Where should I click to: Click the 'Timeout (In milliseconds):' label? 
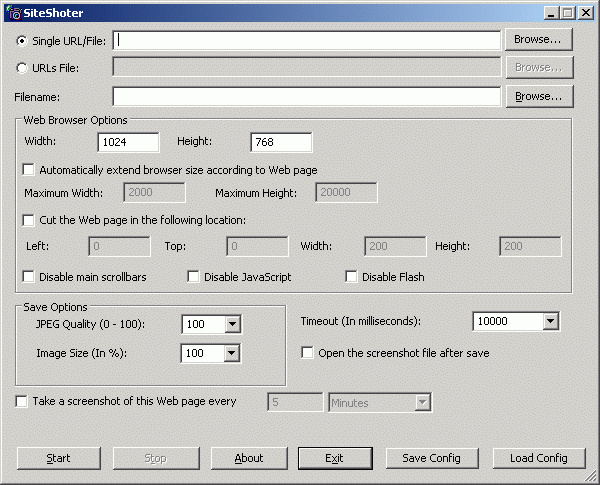[361, 321]
